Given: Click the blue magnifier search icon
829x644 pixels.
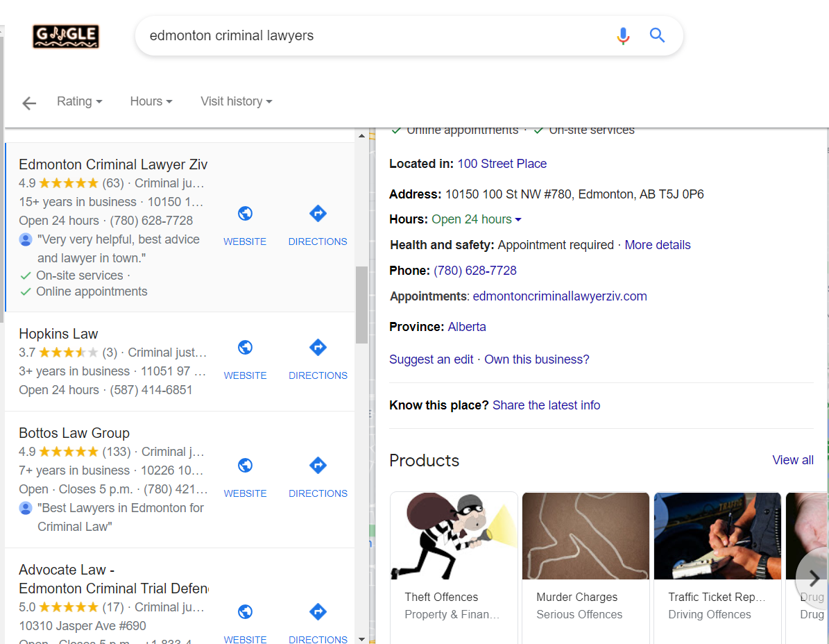Looking at the screenshot, I should (657, 36).
